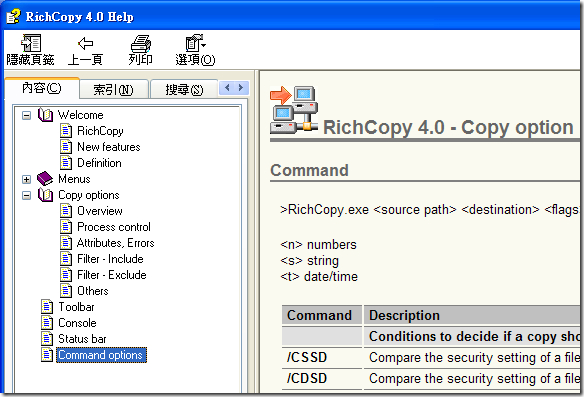Click the page icon beside Process control
The width and height of the screenshot is (584, 397).
click(66, 227)
